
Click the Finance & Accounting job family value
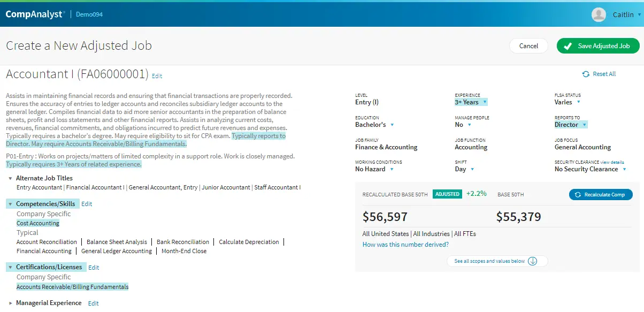[x=386, y=147]
